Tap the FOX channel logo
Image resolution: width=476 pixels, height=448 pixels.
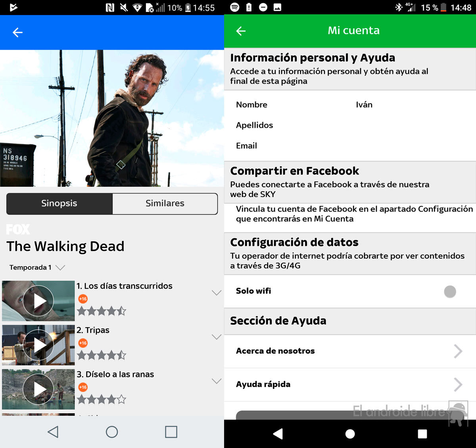tap(18, 229)
